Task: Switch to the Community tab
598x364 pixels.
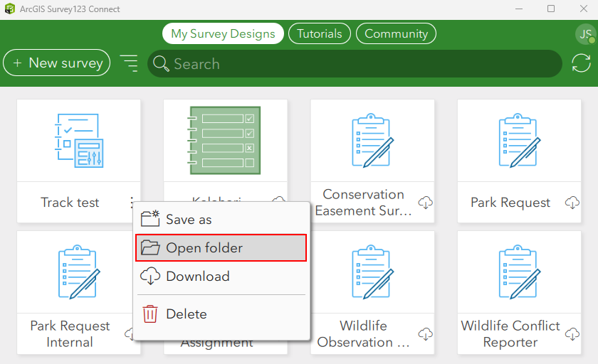Action: pos(396,33)
